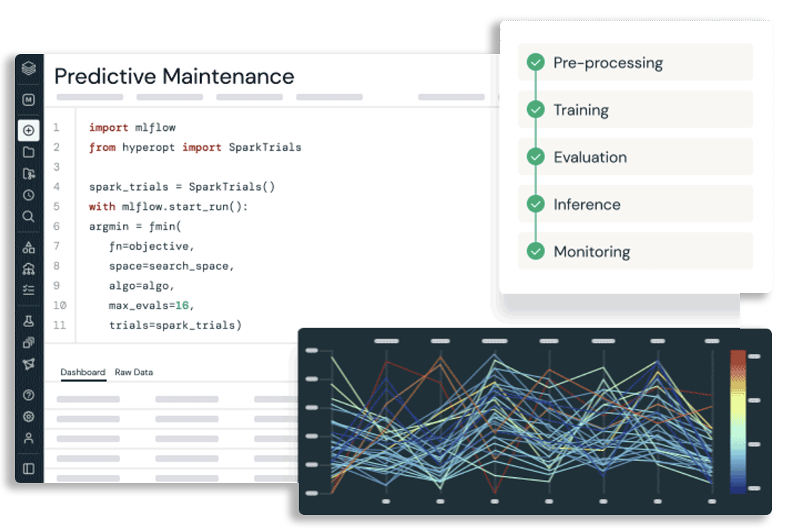The width and height of the screenshot is (794, 532).
Task: Click the Databricks logo in the sidebar
Action: click(x=29, y=68)
